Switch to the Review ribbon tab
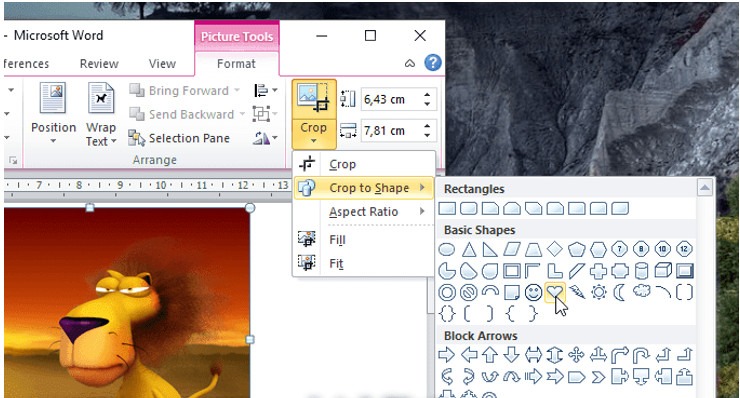The width and height of the screenshot is (740, 398). coord(99,64)
